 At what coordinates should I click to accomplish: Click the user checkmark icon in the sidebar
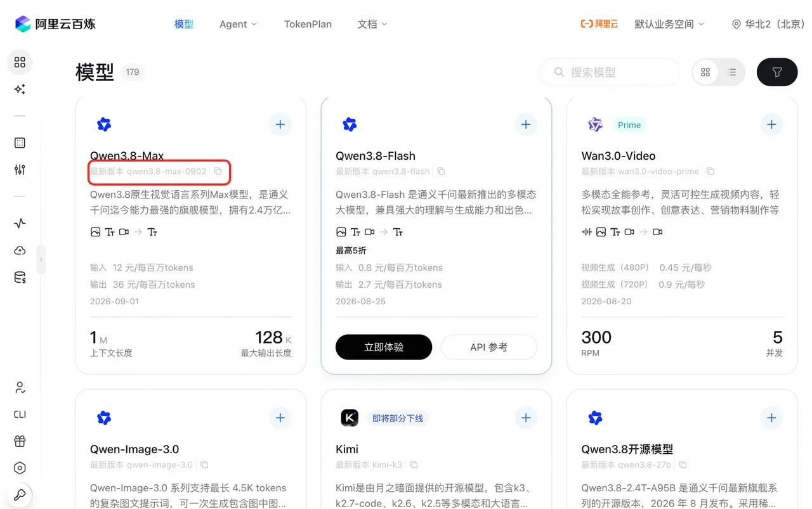[x=20, y=387]
